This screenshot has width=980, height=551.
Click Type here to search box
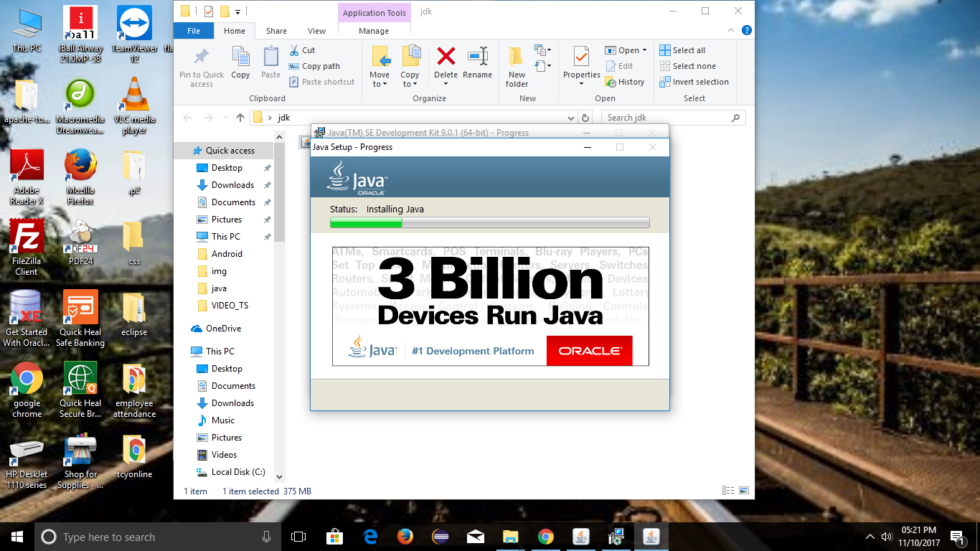(x=156, y=537)
